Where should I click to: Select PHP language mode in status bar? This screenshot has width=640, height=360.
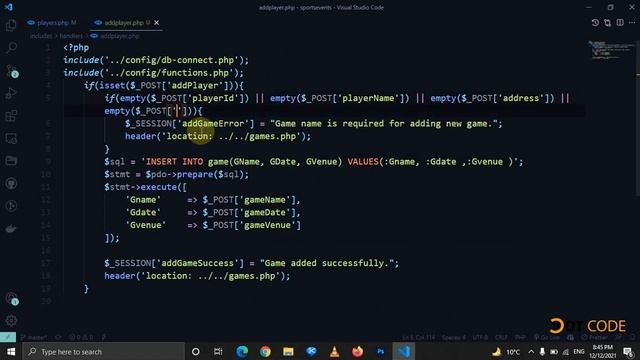point(520,337)
